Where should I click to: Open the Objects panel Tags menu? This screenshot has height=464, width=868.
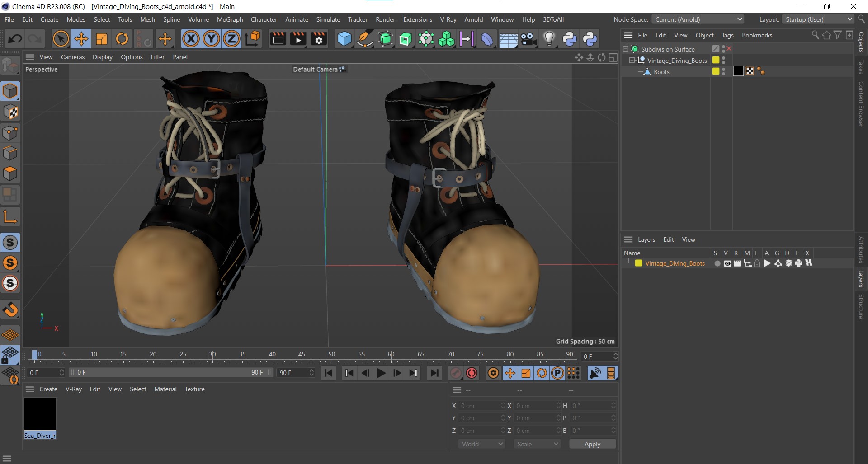point(727,35)
